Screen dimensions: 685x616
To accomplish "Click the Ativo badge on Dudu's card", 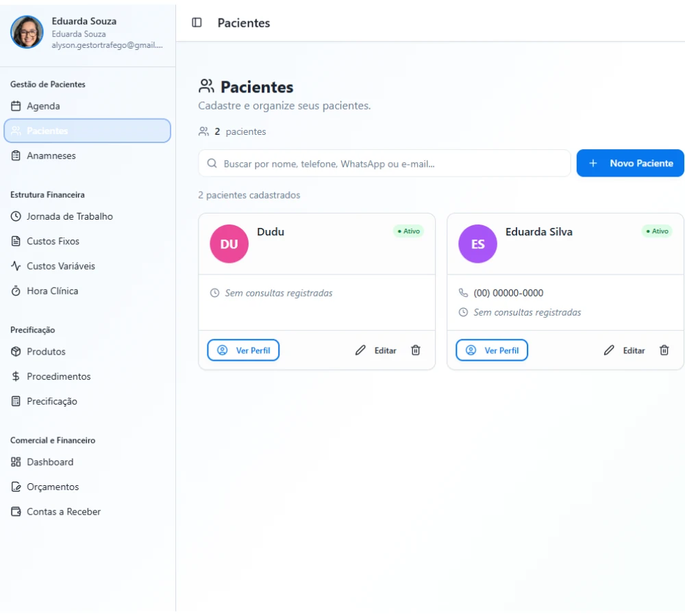I will coord(408,231).
